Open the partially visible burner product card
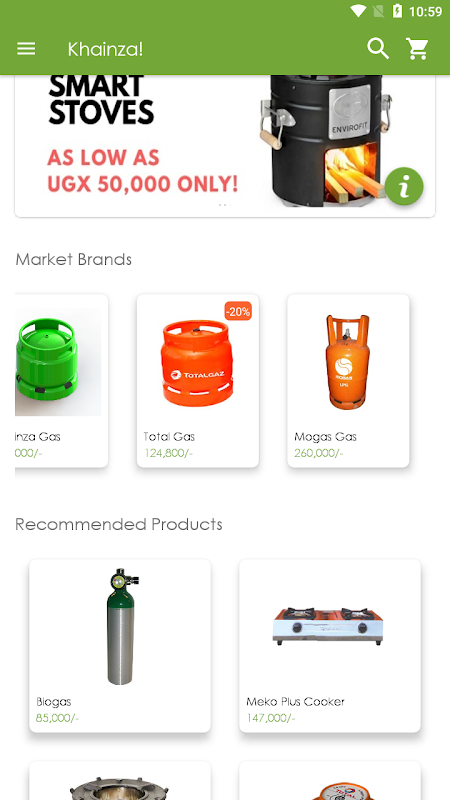 (x=120, y=781)
